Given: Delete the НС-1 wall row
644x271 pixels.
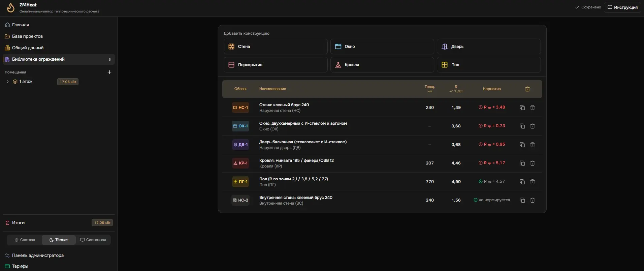Looking at the screenshot, I should tap(533, 108).
